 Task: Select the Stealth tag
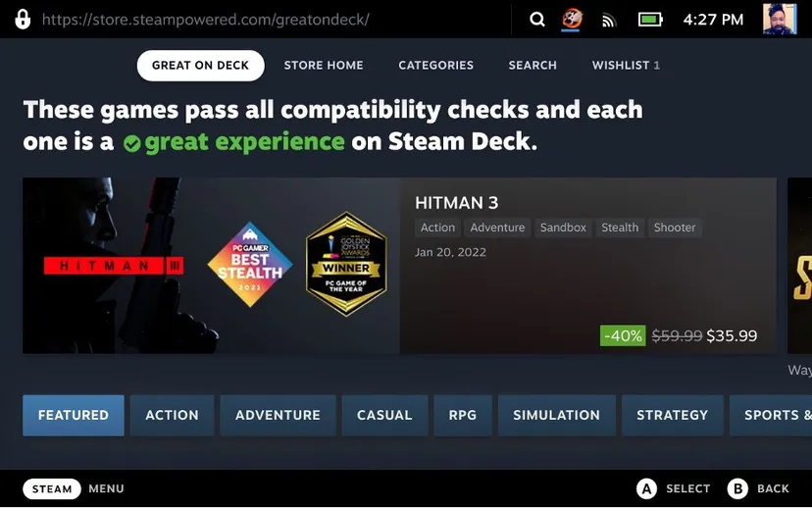(x=620, y=228)
